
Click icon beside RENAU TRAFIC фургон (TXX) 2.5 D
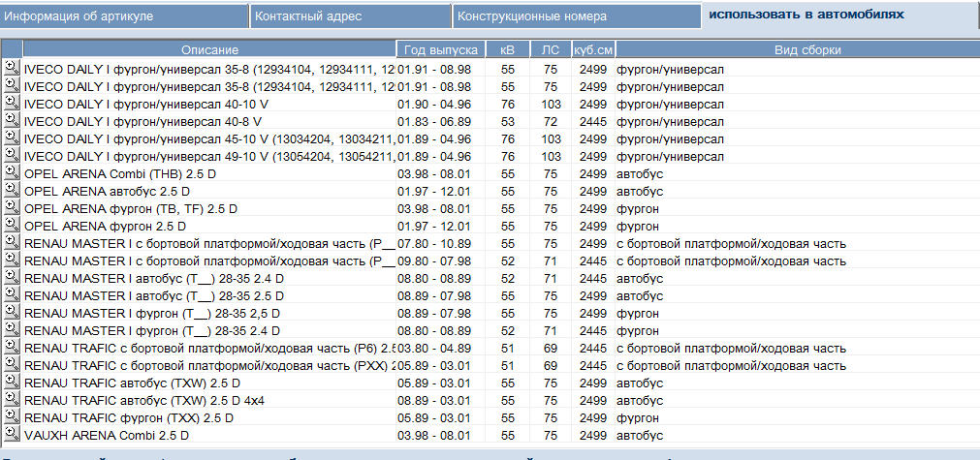(11, 417)
